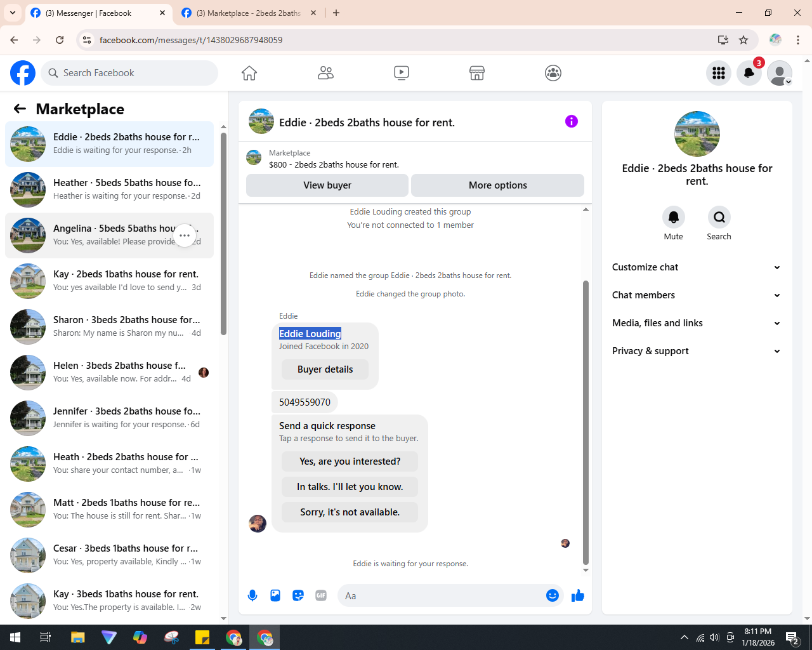Expand Media, files and links section

(697, 323)
